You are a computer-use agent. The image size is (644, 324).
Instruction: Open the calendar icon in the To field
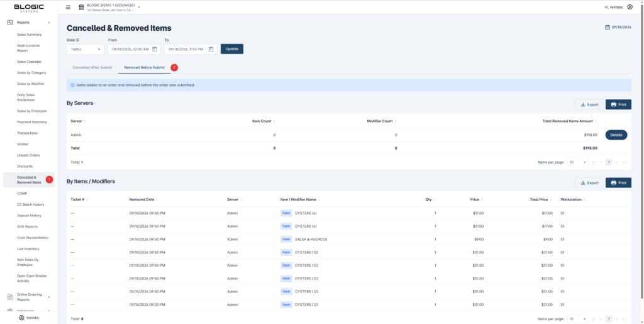coord(211,49)
